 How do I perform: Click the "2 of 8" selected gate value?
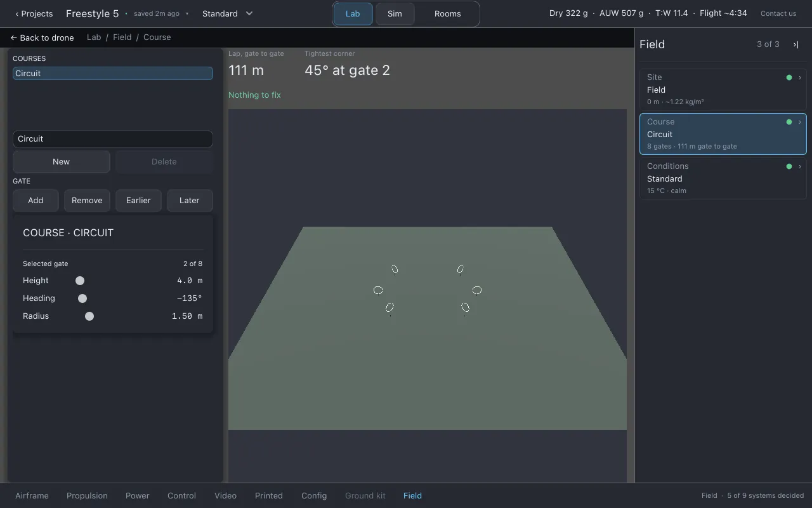(x=193, y=264)
